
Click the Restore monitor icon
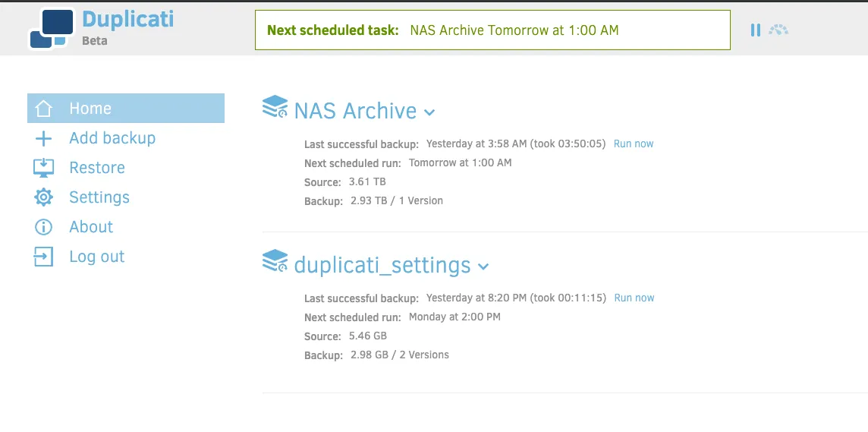(x=43, y=168)
